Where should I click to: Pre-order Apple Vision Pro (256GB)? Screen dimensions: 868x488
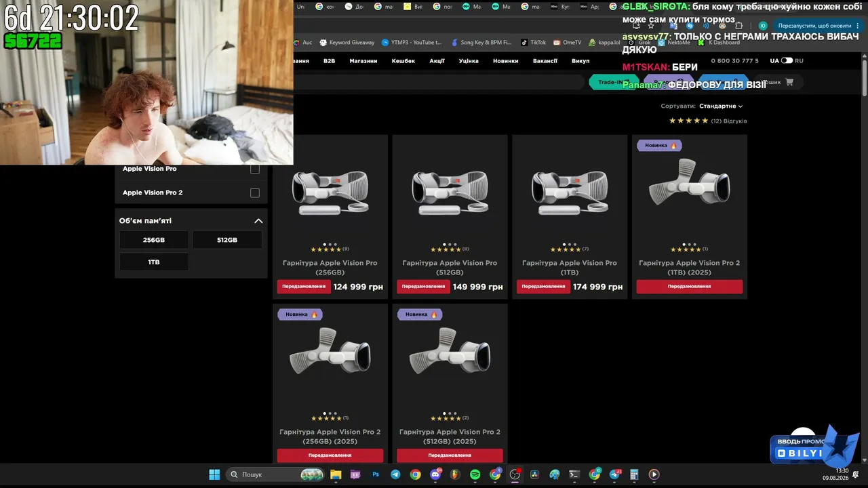[x=304, y=287]
